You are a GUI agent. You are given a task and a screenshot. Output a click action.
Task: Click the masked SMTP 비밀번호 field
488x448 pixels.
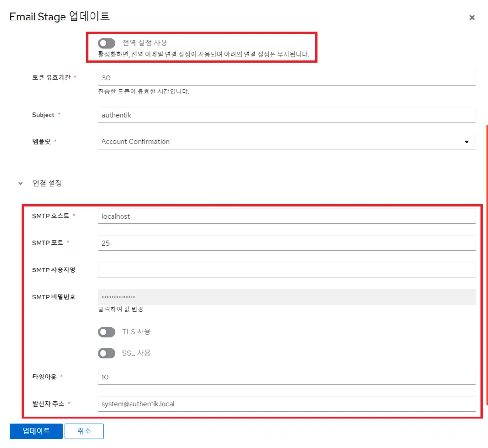click(x=286, y=297)
